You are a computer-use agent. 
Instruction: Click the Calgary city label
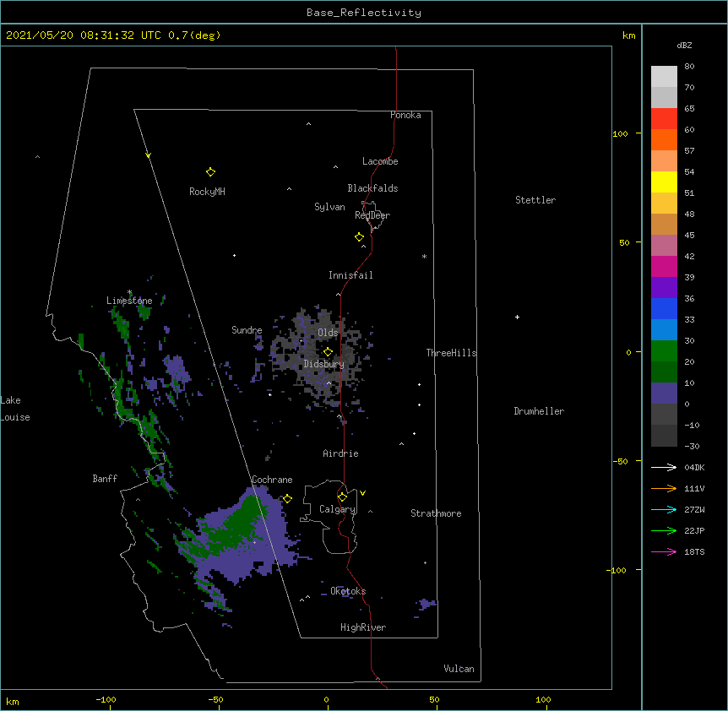coord(337,509)
